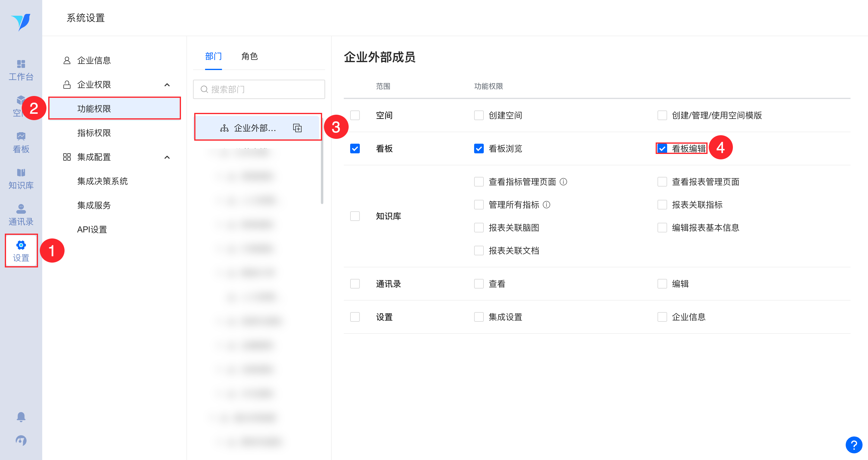Select the 指标权限 menu item
The image size is (868, 460).
point(94,133)
